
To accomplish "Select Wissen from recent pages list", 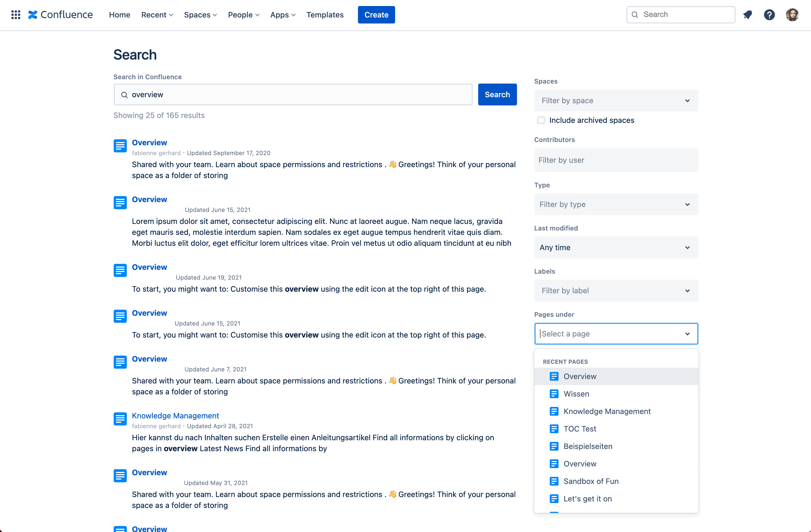I will [576, 394].
